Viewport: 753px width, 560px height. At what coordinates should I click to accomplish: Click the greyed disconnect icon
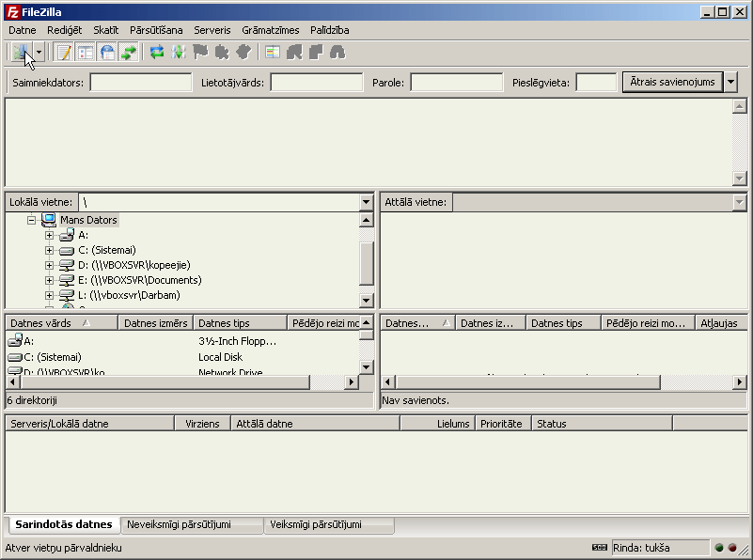[x=222, y=52]
